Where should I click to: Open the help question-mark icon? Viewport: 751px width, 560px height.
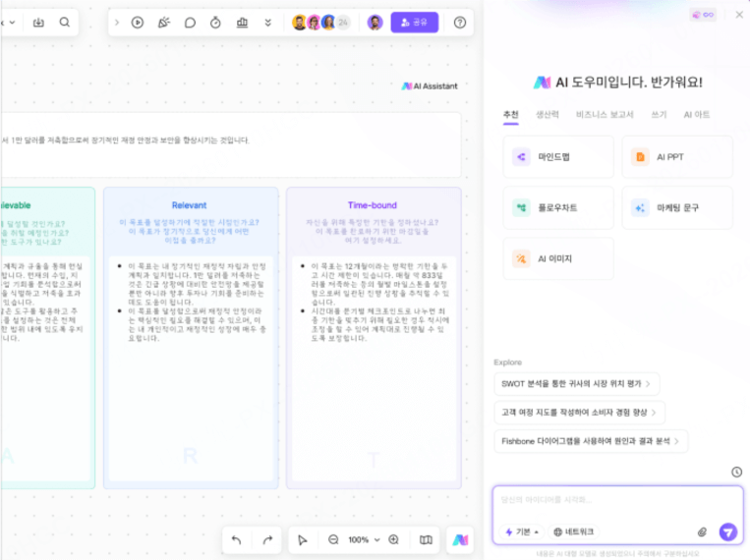coord(459,22)
